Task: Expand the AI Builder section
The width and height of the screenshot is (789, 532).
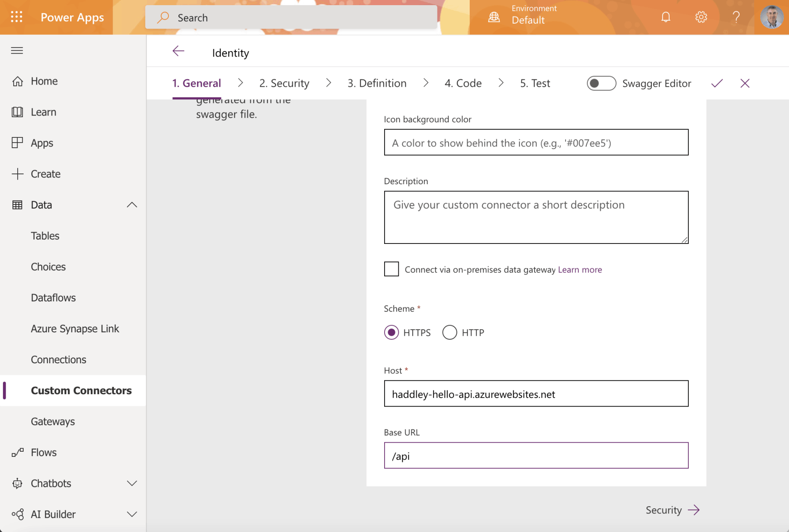Action: tap(132, 514)
